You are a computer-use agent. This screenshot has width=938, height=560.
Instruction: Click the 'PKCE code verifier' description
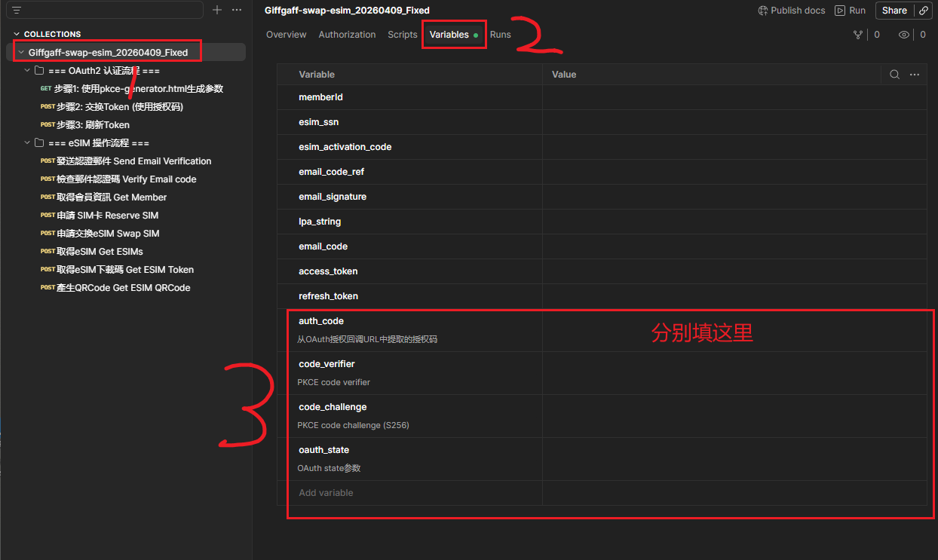coord(333,382)
